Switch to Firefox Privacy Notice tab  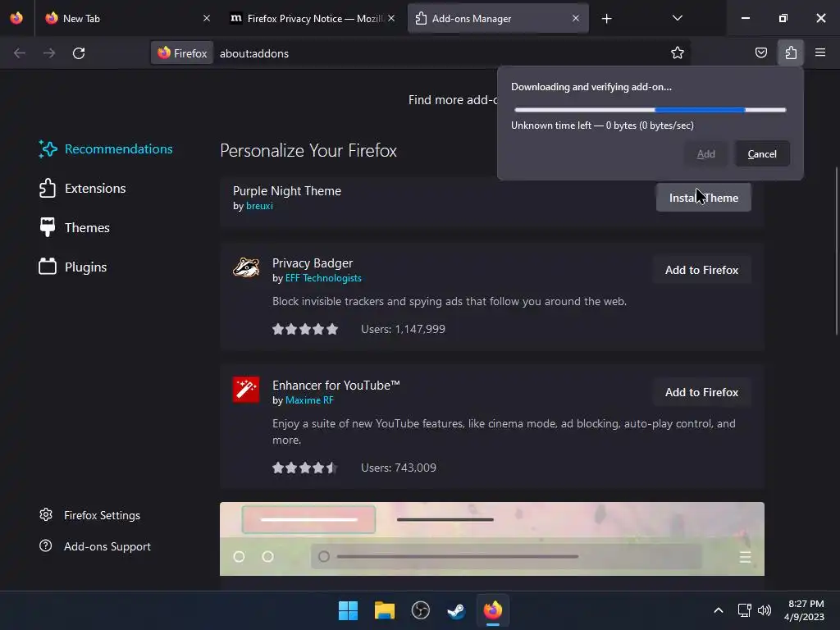pos(313,18)
